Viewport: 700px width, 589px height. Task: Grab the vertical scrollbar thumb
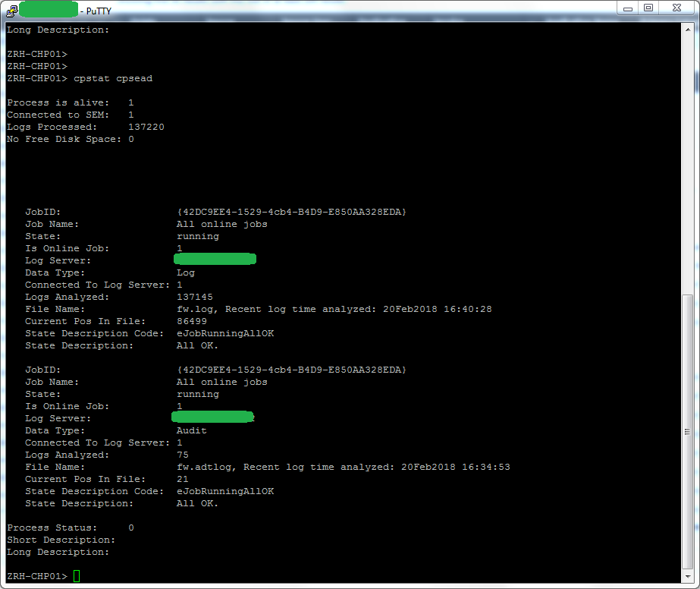(688, 432)
